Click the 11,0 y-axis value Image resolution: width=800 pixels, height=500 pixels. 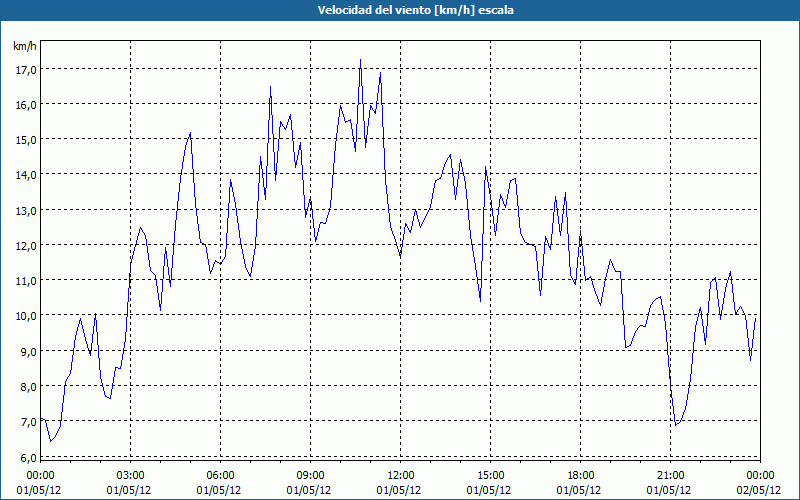point(26,281)
